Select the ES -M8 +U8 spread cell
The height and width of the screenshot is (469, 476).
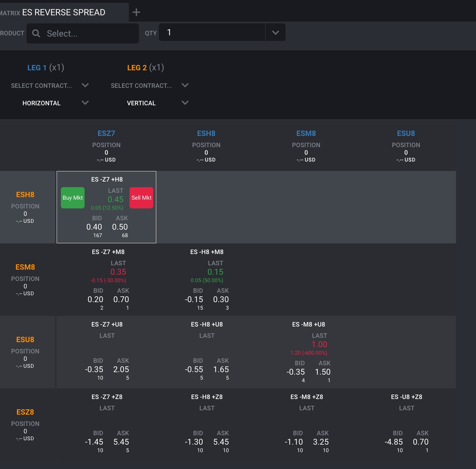point(306,352)
